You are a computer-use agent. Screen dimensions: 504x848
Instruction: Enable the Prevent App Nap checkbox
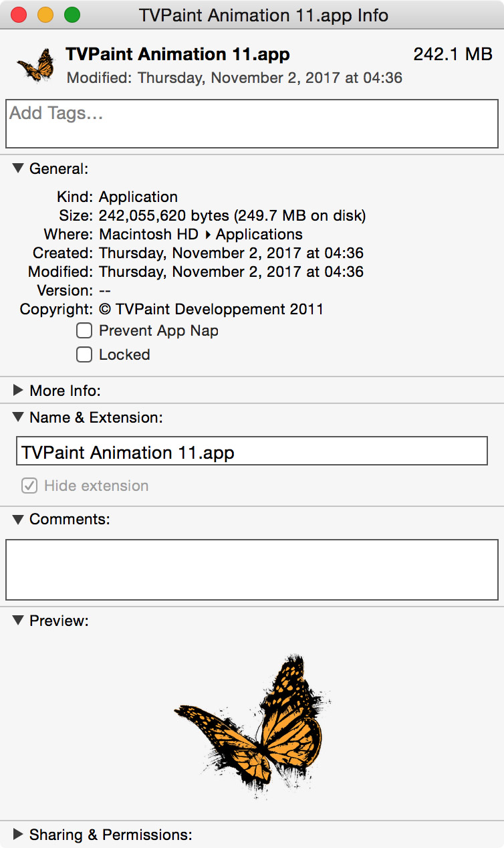[x=84, y=331]
